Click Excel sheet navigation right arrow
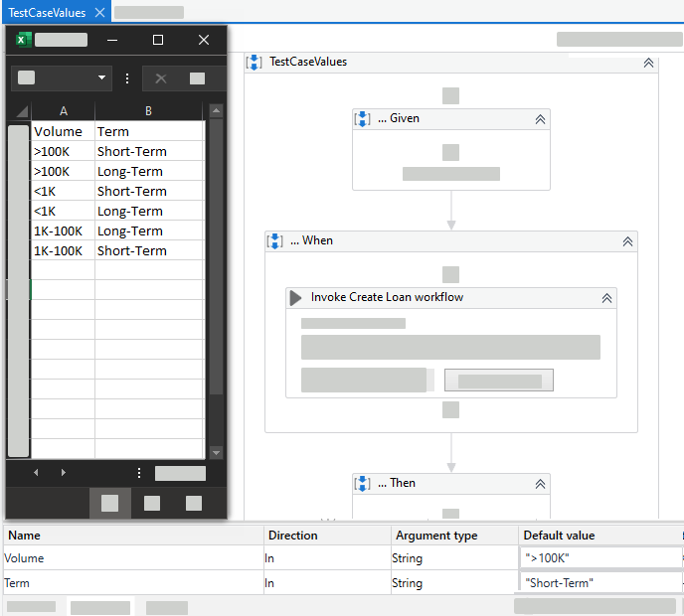This screenshot has height=616, width=684. pyautogui.click(x=64, y=472)
